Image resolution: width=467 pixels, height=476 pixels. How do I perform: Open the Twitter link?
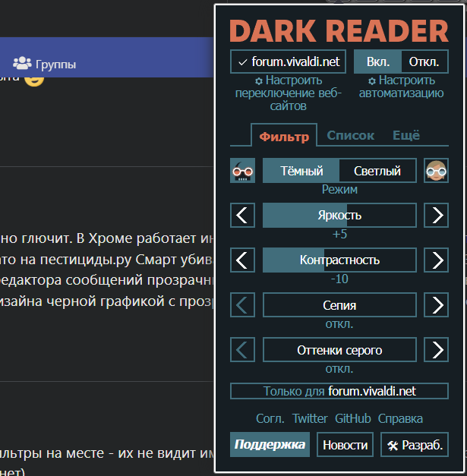point(310,418)
